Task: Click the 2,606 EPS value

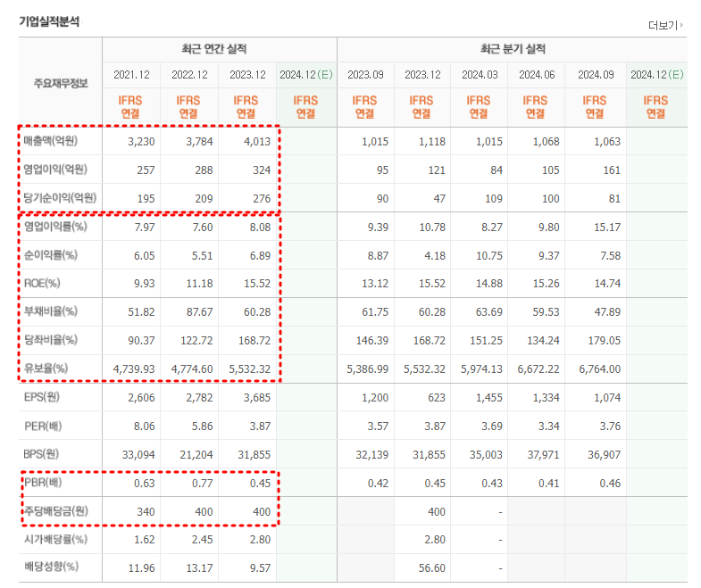Action: click(x=141, y=398)
